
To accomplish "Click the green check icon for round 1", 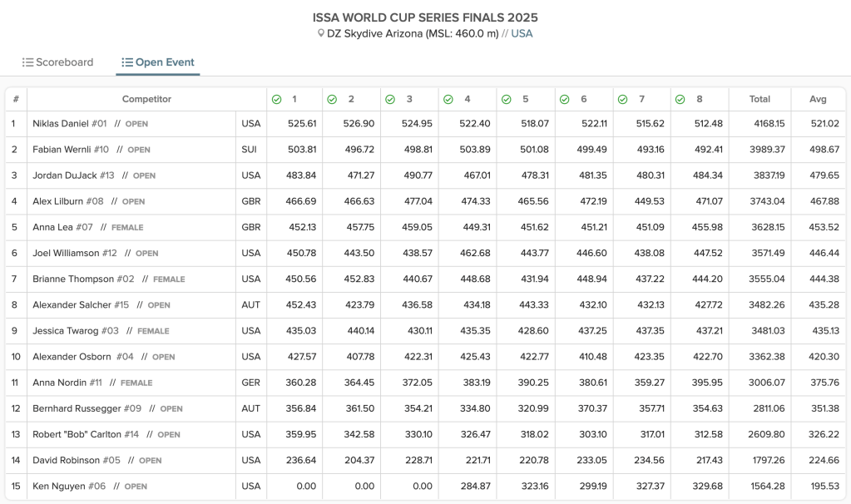I will click(277, 99).
